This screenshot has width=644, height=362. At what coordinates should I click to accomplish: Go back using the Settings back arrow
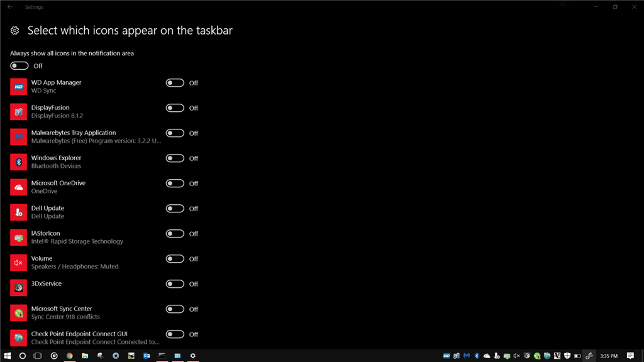click(x=10, y=7)
